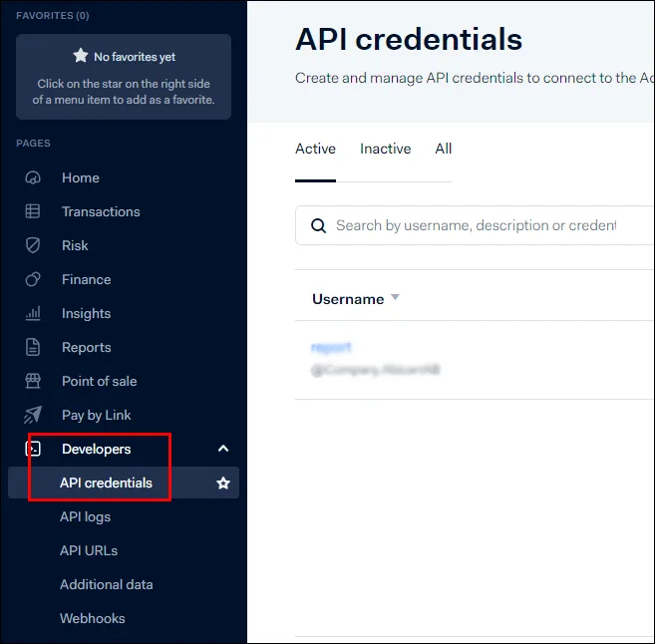The image size is (655, 644).
Task: Open the blurred credential username link
Action: pyautogui.click(x=331, y=347)
